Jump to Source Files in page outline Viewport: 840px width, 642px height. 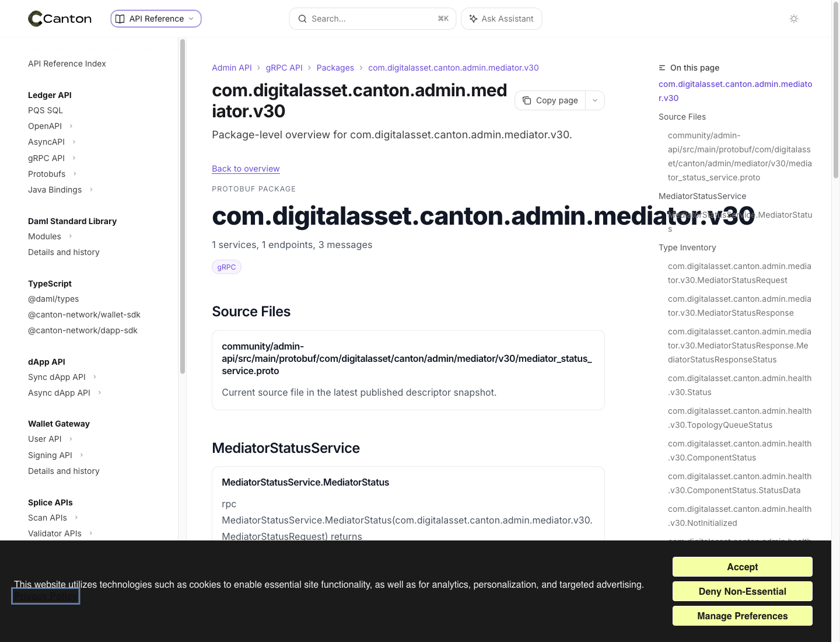(x=682, y=117)
